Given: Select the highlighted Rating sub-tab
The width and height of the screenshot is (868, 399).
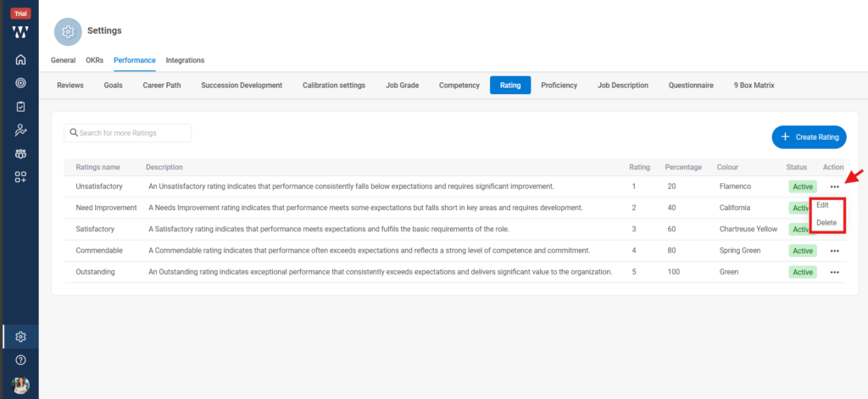Looking at the screenshot, I should 510,86.
